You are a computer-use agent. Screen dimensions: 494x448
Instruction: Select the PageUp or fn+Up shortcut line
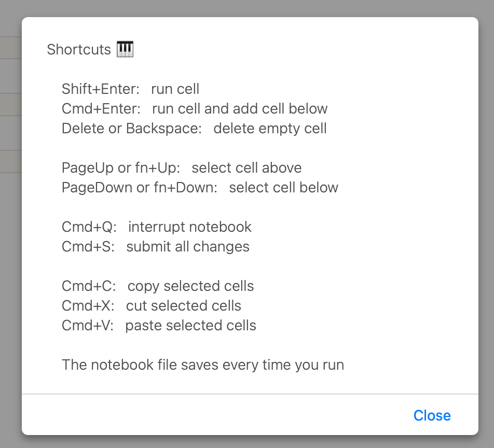pyautogui.click(x=182, y=168)
